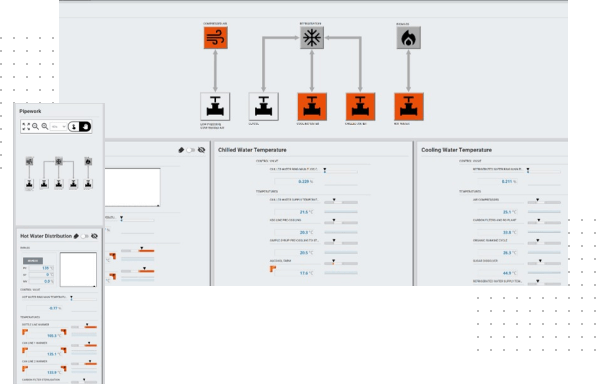Click the orange valve directly below Refrigeration
The image size is (596, 384).
312,106
